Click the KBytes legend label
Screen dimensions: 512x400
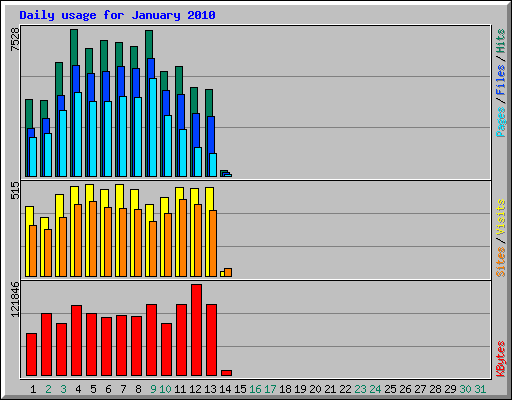(500, 359)
